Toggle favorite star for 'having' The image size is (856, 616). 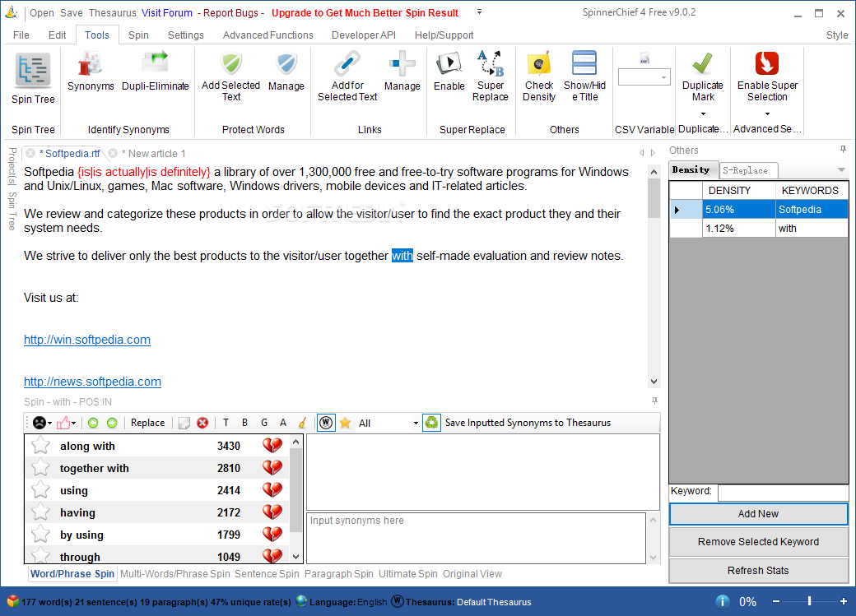40,512
